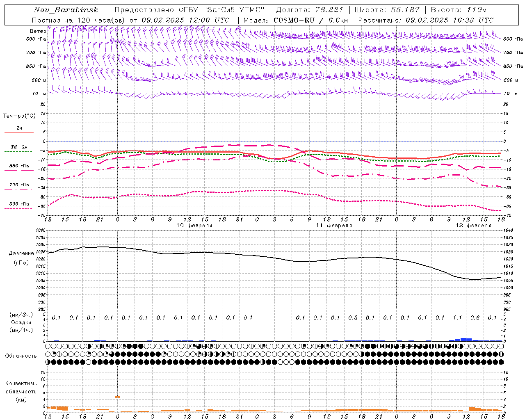Screen dimensions: 525x420
Task: Click the Широта: 55.187 value
Action: click(x=387, y=10)
